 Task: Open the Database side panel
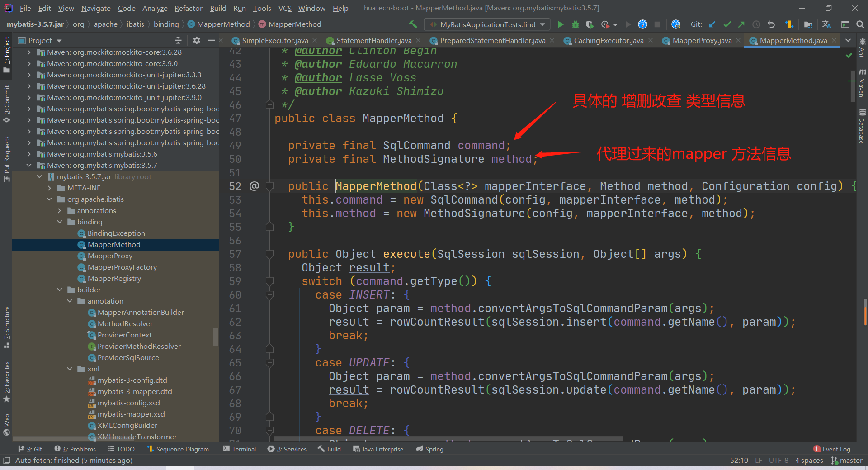coord(862,126)
